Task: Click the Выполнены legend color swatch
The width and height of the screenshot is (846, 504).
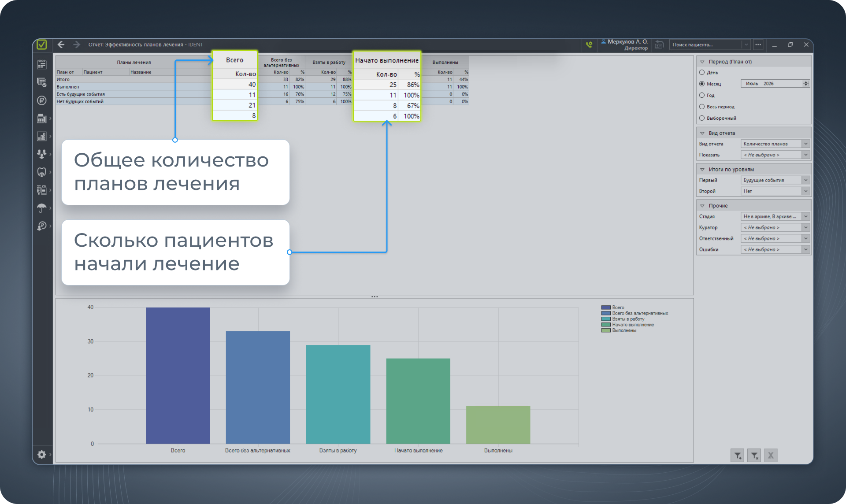Action: tap(606, 330)
